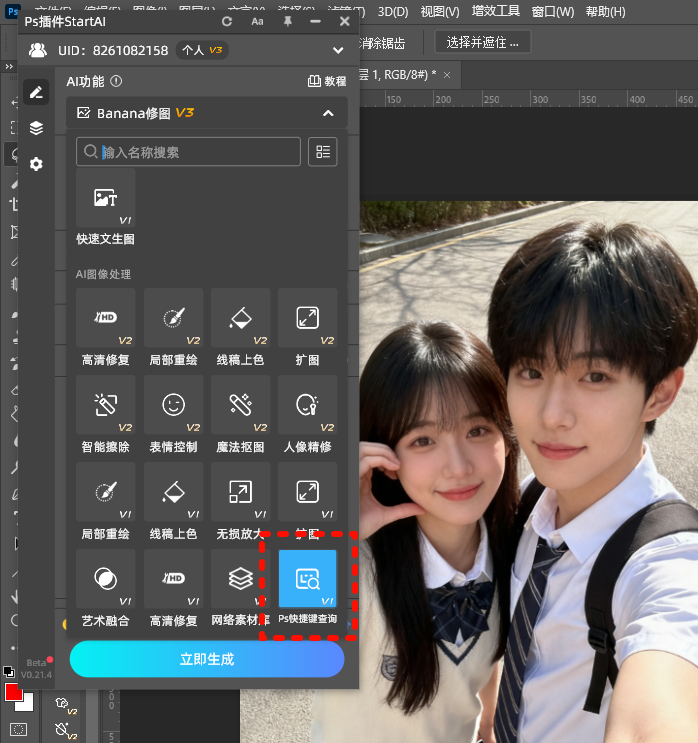698x743 pixels.
Task: Open the 窗口(W) menu
Action: click(x=553, y=12)
